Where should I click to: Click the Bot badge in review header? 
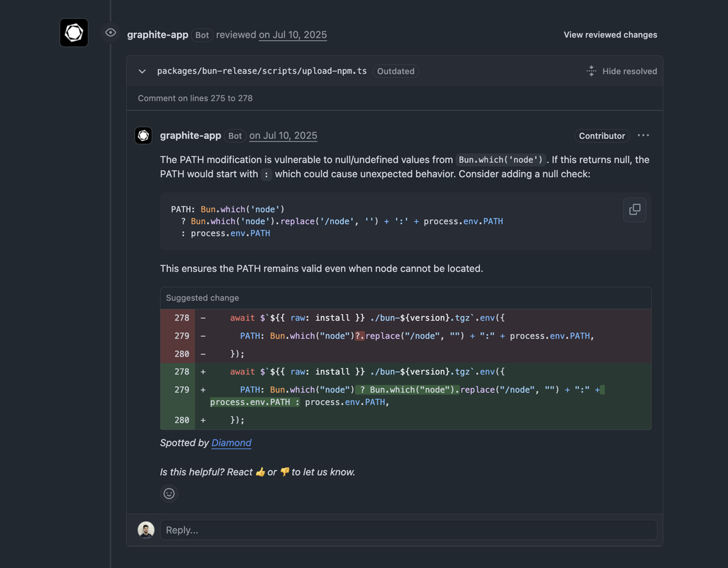(202, 35)
